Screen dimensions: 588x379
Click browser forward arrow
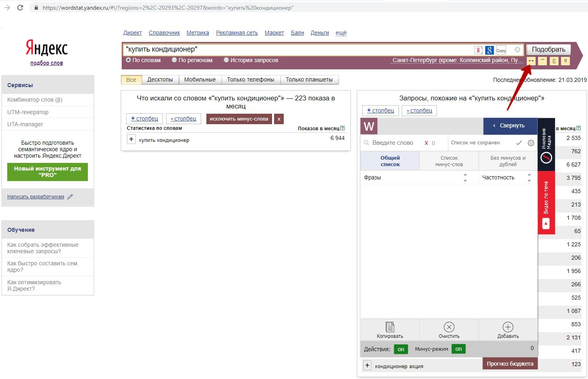[x=7, y=8]
